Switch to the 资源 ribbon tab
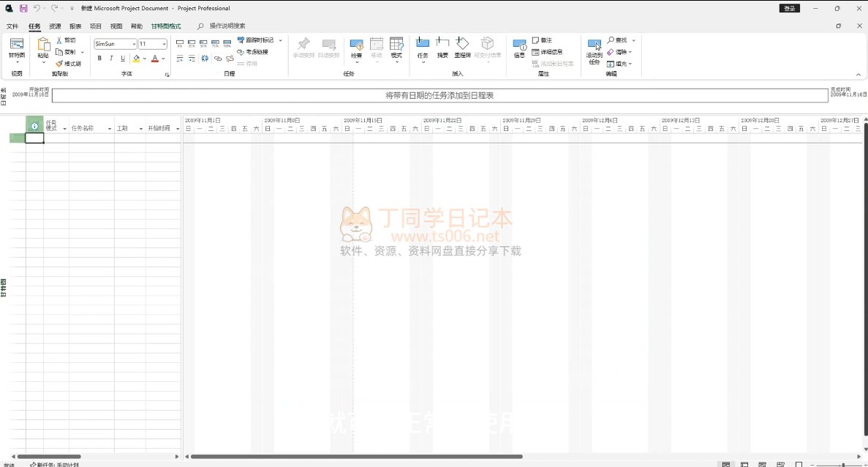The width and height of the screenshot is (868, 467). (x=55, y=26)
